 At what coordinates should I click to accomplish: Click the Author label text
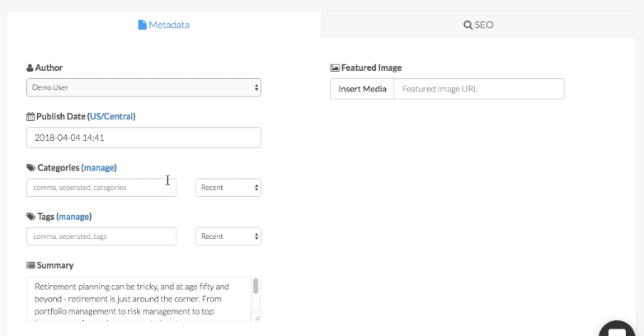49,68
